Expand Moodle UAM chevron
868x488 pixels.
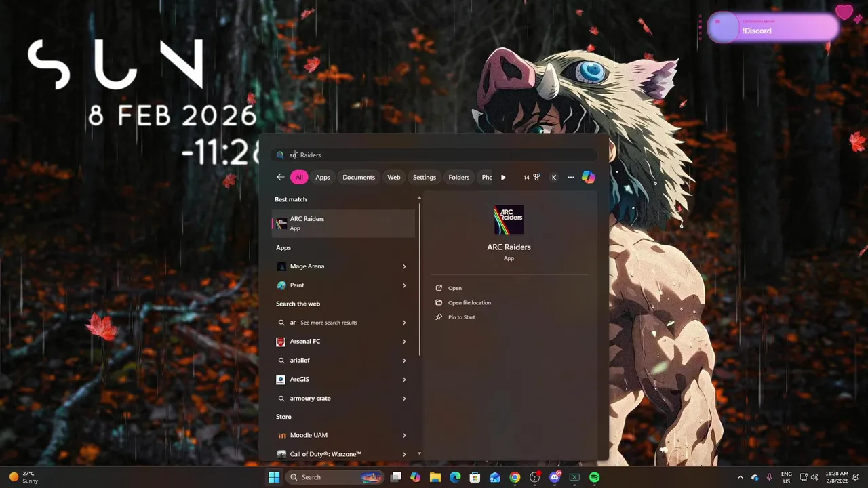[404, 435]
